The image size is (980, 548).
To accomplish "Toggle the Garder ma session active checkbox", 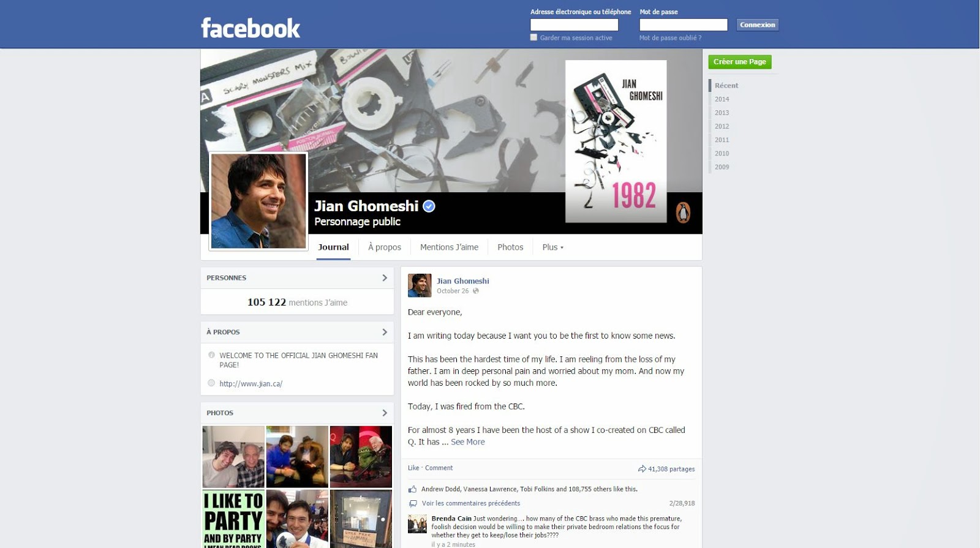I will coord(533,37).
